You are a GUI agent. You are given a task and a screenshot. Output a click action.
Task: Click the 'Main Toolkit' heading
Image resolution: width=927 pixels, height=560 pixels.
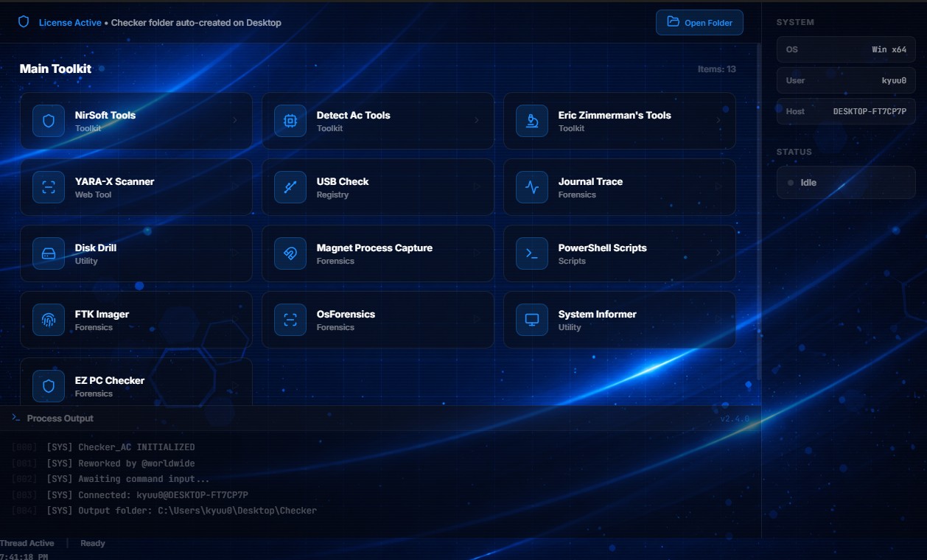55,69
